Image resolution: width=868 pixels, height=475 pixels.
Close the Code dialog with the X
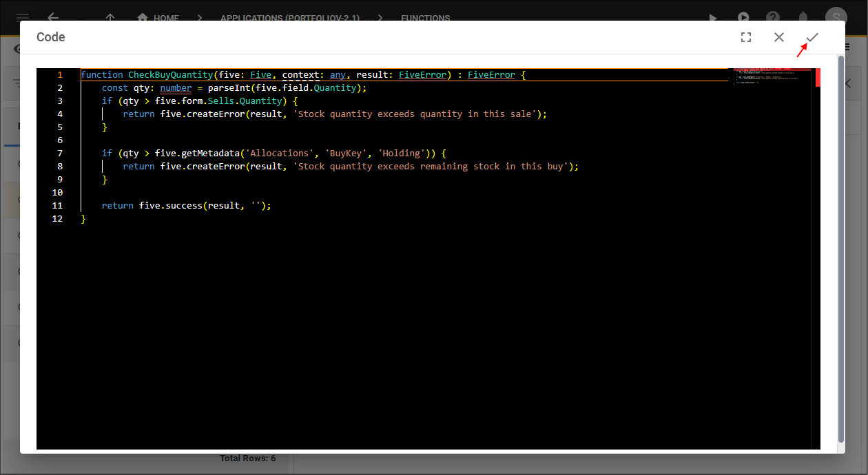click(x=779, y=37)
